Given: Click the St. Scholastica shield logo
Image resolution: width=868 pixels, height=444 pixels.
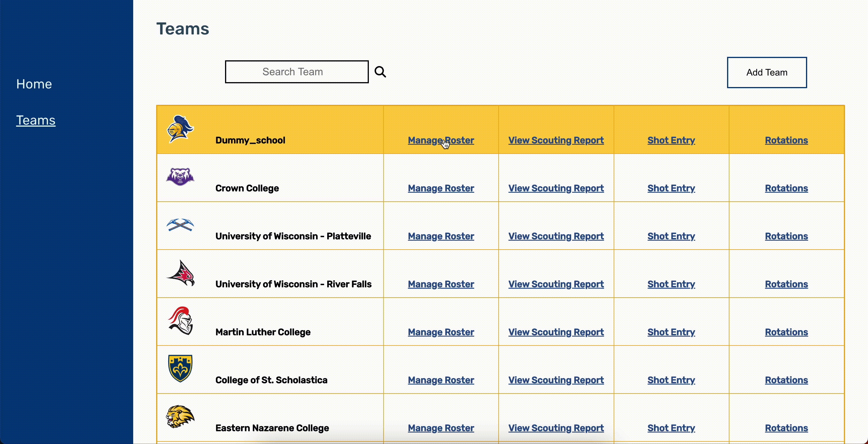Looking at the screenshot, I should click(180, 368).
